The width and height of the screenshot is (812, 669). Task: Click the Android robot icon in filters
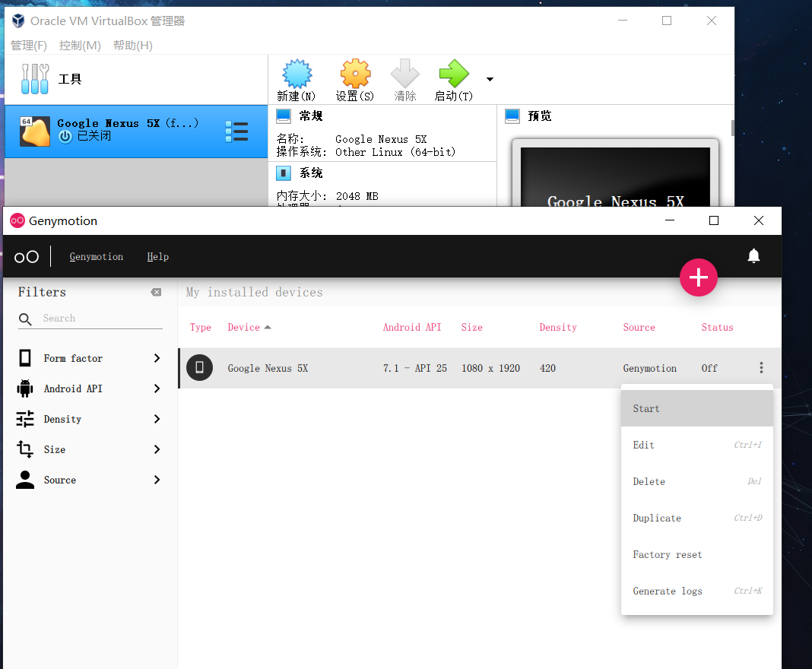coord(25,388)
